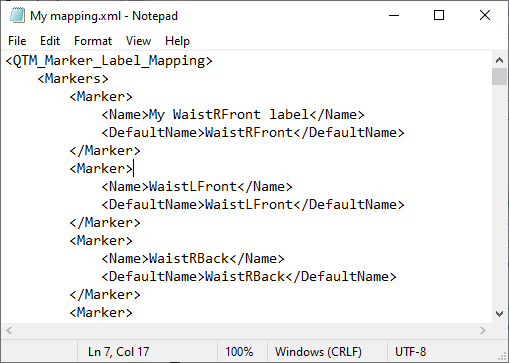
Task: Click the horizontal scrollbar left arrow
Action: [x=9, y=330]
